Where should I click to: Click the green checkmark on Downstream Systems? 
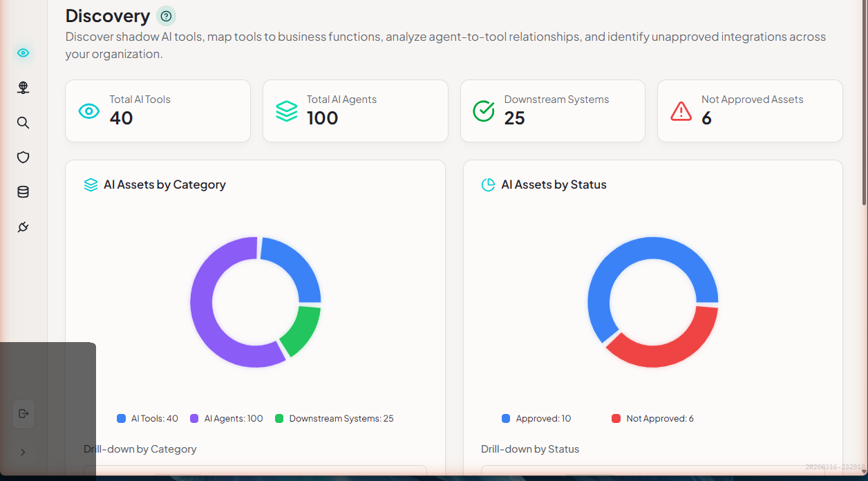[483, 111]
